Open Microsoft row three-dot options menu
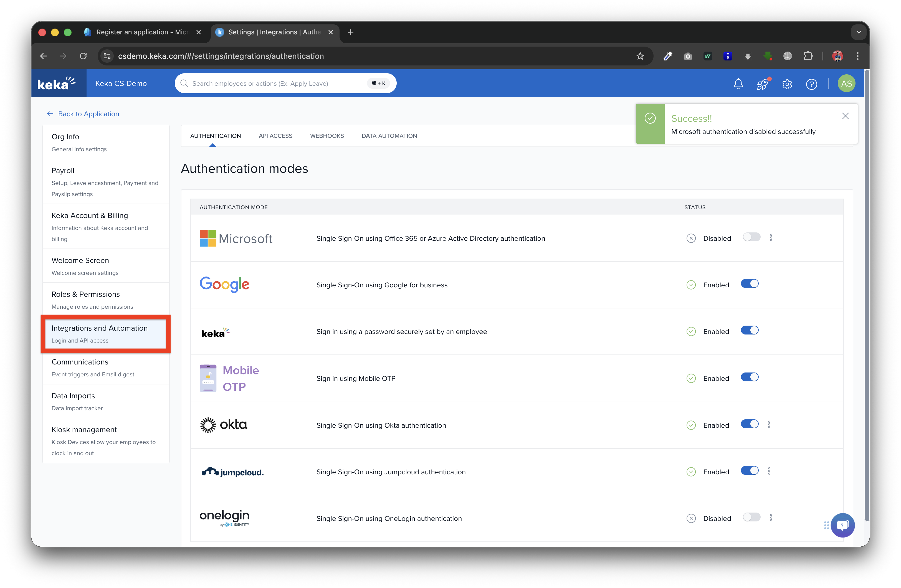 [771, 238]
